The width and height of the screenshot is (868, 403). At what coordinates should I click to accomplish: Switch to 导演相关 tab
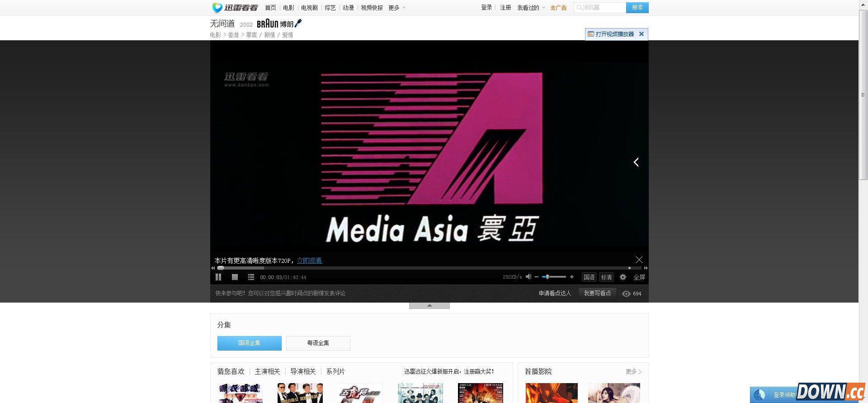303,371
